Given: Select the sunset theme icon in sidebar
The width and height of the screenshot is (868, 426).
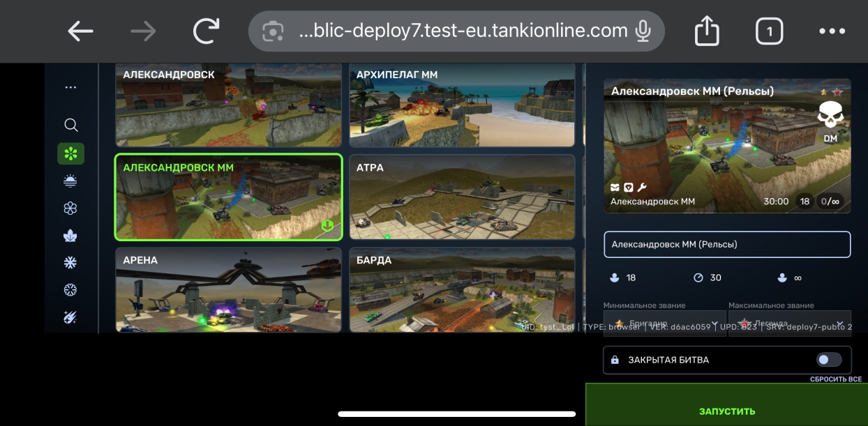Looking at the screenshot, I should (70, 181).
